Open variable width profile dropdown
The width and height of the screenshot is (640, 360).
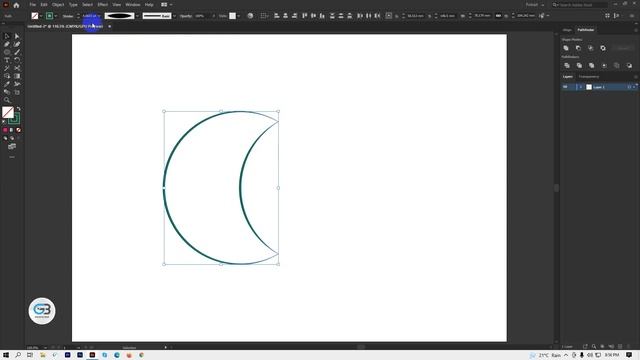[137, 16]
